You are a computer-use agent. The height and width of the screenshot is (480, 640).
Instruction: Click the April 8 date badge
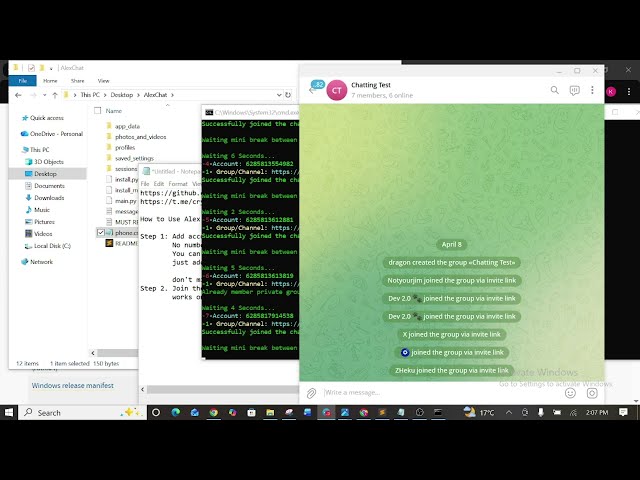pos(451,244)
